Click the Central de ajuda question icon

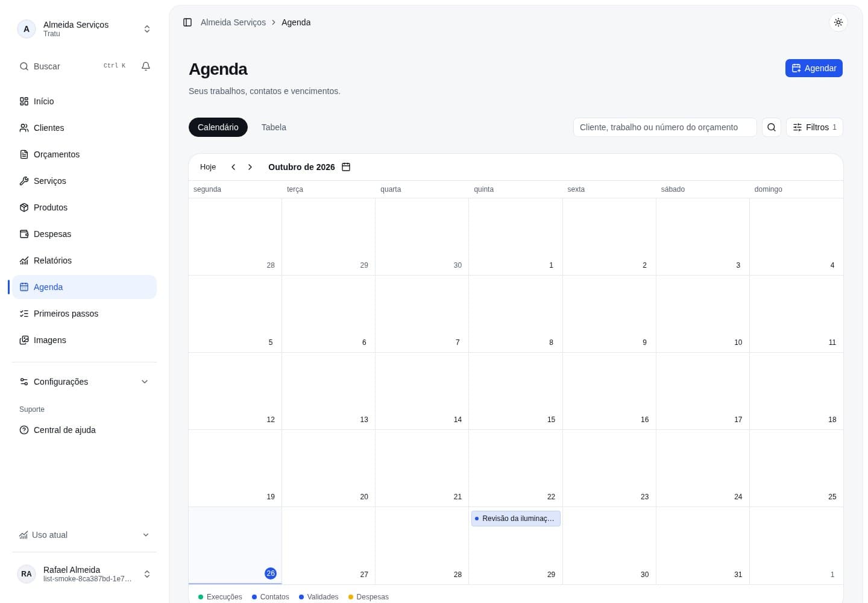pyautogui.click(x=24, y=430)
